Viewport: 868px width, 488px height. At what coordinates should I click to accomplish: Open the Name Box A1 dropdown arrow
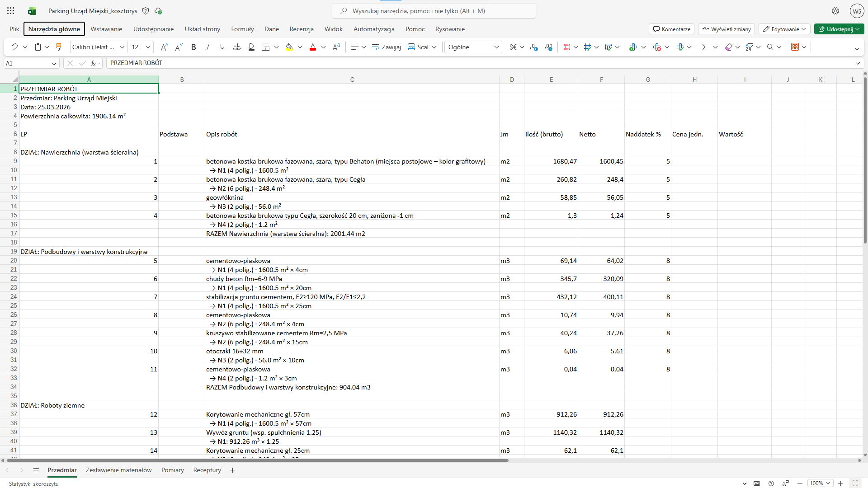coord(54,63)
